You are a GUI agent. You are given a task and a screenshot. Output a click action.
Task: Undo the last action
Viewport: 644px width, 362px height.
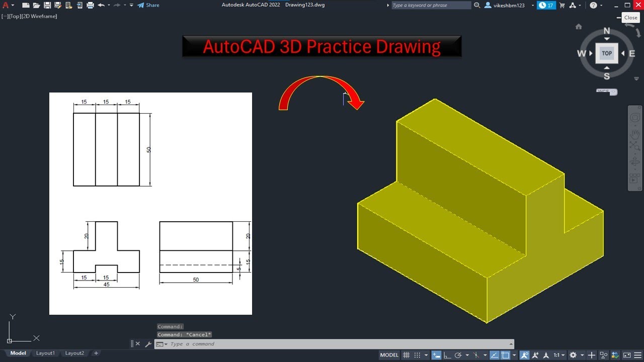pos(101,5)
